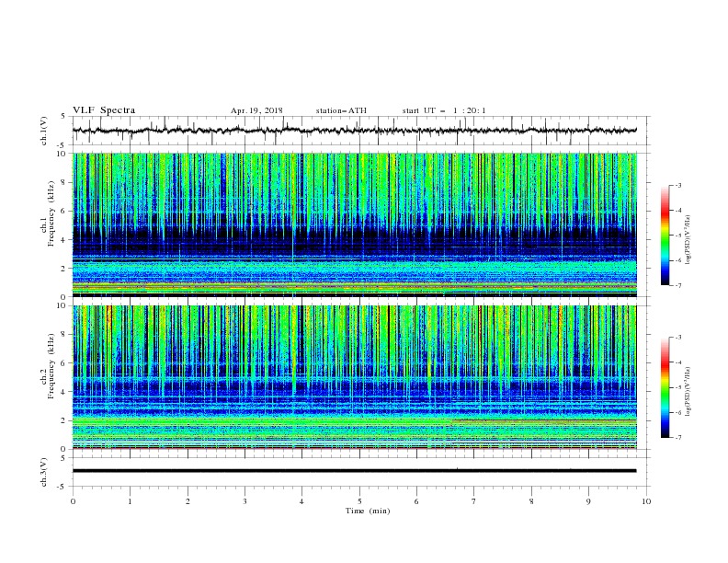Click time tick label '5' on x-axis

(359, 501)
